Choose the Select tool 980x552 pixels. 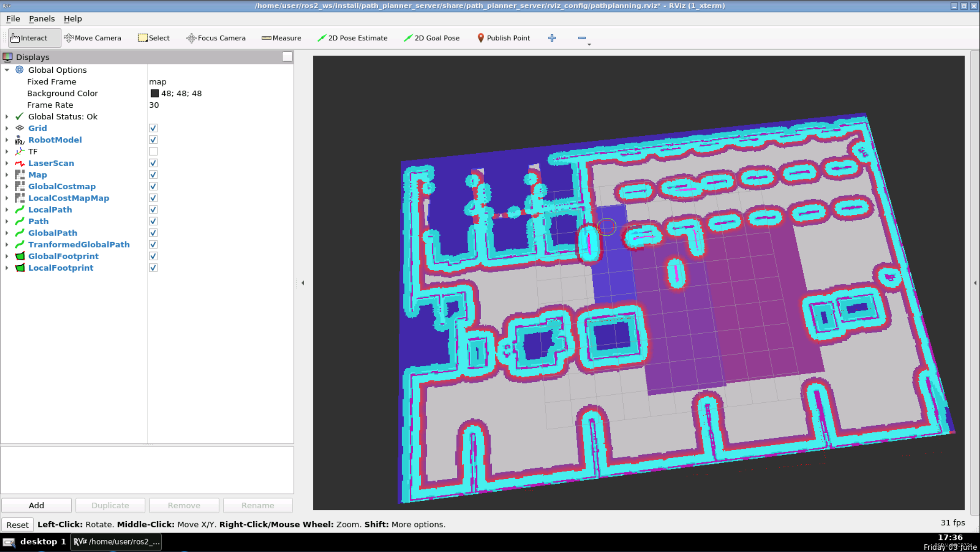pos(154,38)
